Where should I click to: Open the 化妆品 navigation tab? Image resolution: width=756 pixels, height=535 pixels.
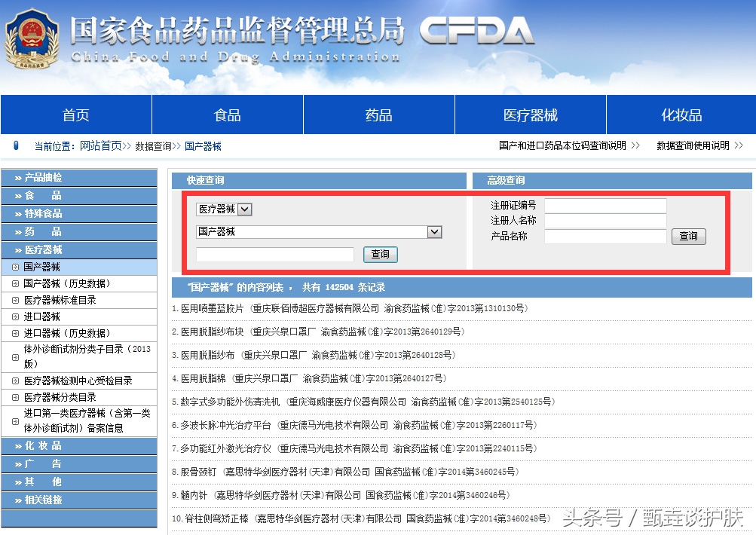pyautogui.click(x=681, y=115)
